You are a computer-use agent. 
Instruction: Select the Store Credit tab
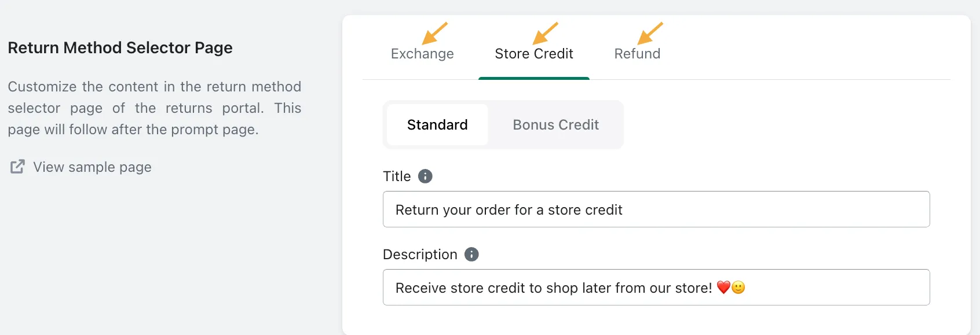[534, 54]
